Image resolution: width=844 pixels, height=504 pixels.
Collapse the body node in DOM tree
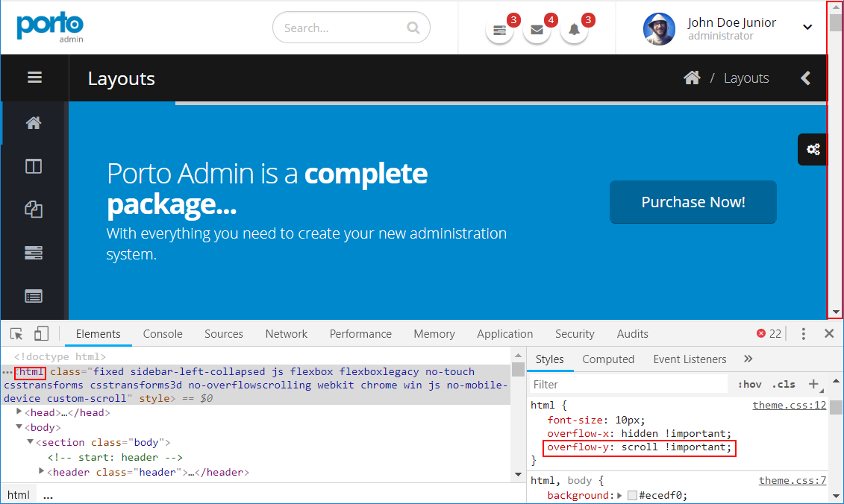[19, 426]
